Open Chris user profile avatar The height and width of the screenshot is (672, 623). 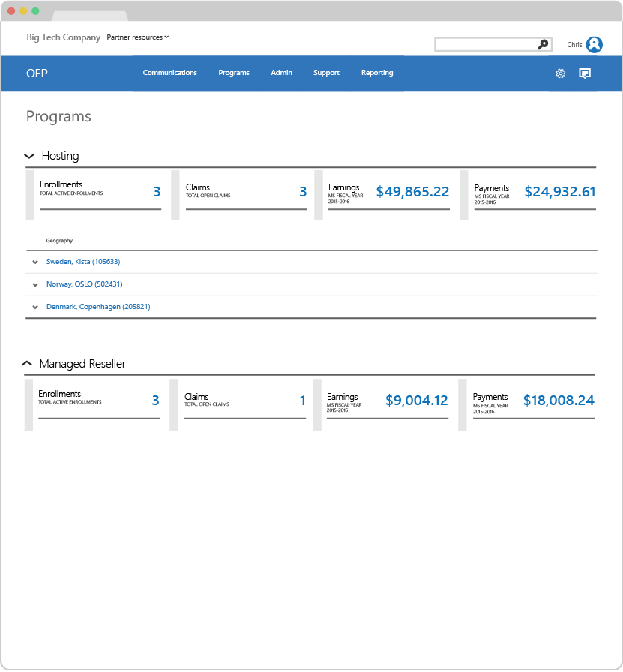[x=595, y=45]
